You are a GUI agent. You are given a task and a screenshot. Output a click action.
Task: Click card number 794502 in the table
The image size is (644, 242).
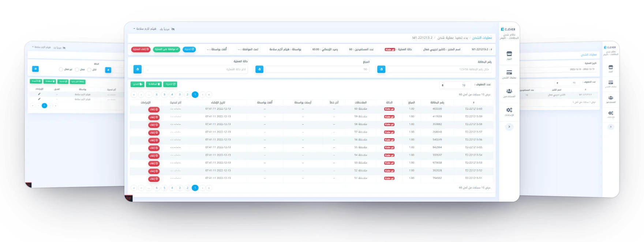(437, 178)
